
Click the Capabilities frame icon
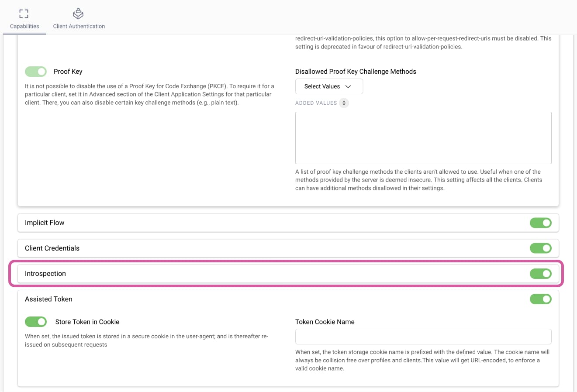click(24, 14)
